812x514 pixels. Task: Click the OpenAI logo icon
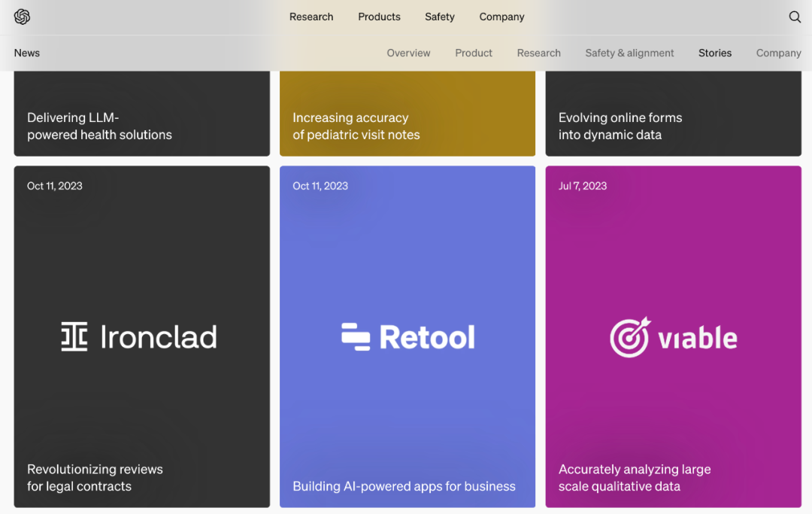point(22,17)
